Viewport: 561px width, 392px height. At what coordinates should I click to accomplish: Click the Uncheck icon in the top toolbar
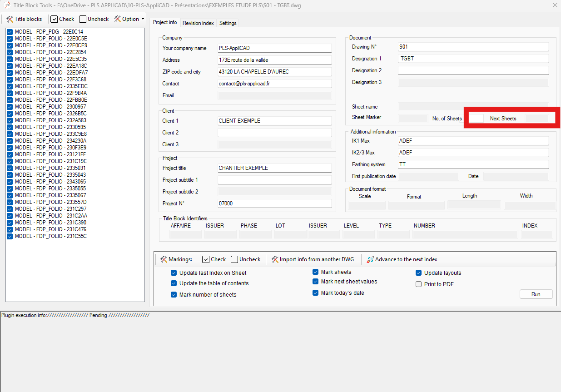[83, 19]
